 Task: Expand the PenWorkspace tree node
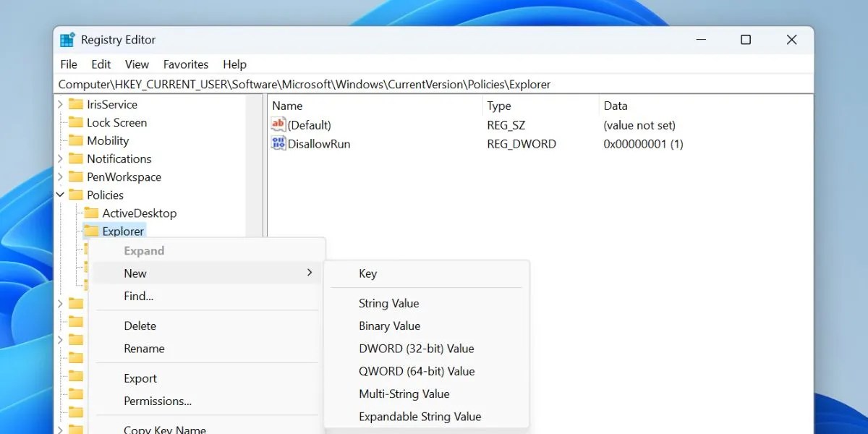(61, 176)
